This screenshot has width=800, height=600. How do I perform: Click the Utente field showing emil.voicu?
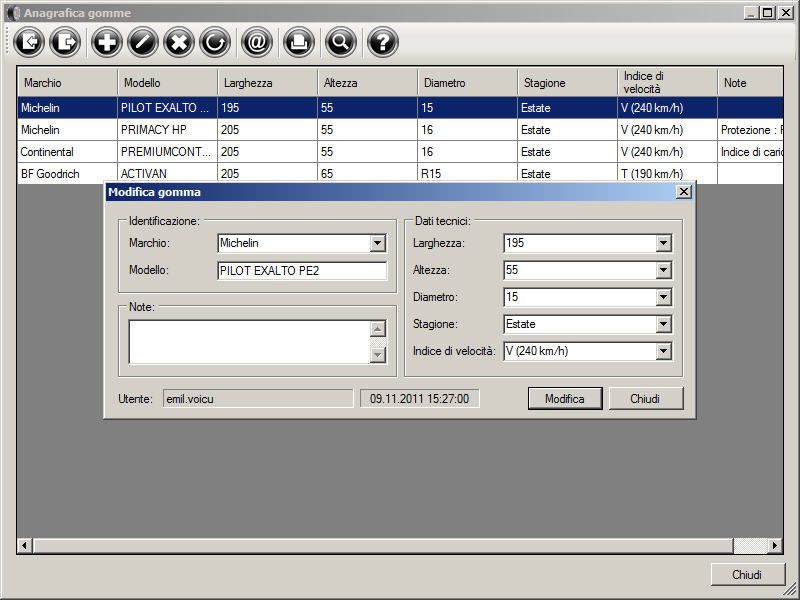(x=258, y=398)
